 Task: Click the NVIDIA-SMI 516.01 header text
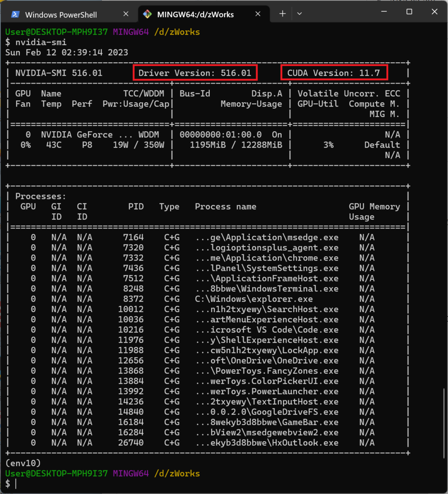point(59,73)
